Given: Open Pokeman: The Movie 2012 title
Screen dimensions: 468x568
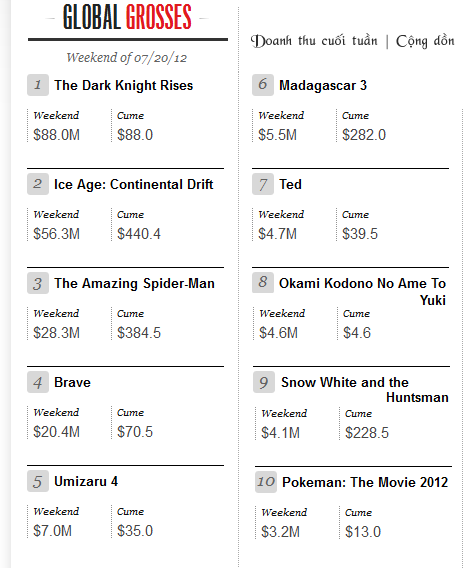Looking at the screenshot, I should tap(365, 483).
